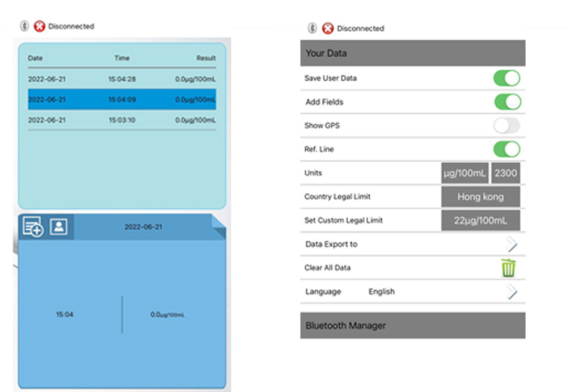Click the add record note icon
This screenshot has height=392, width=570.
click(x=31, y=227)
